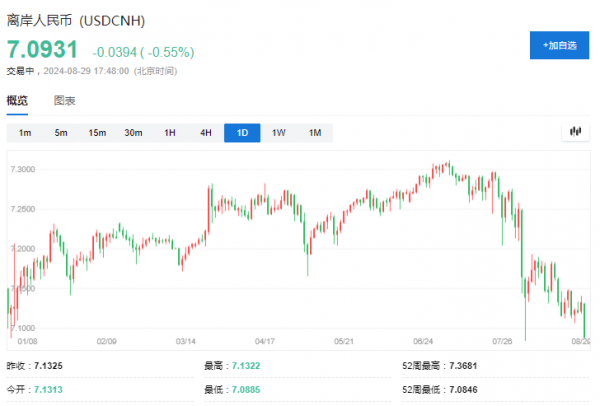Switch to the 概览 overview tab
600x406 pixels.
click(17, 101)
